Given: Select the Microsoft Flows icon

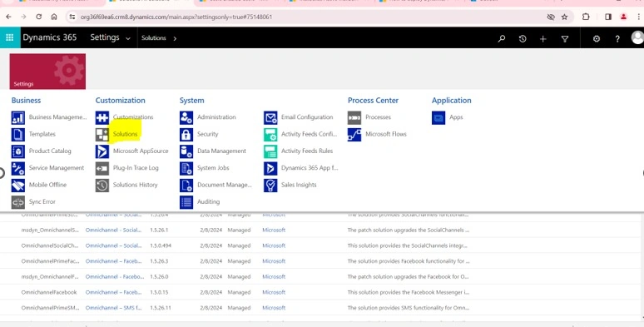Looking at the screenshot, I should (354, 134).
